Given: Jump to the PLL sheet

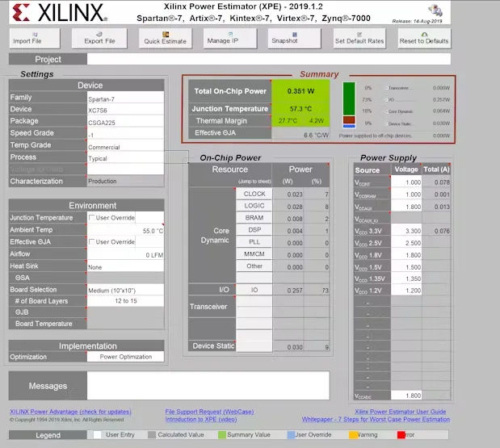Looking at the screenshot, I should (254, 242).
